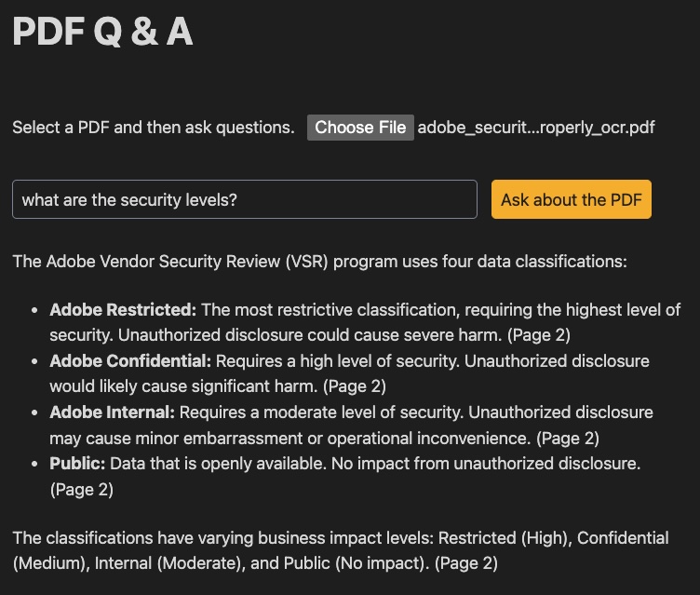Click the selected PDF file name text
Viewport: 700px width, 595px height.
(x=536, y=128)
